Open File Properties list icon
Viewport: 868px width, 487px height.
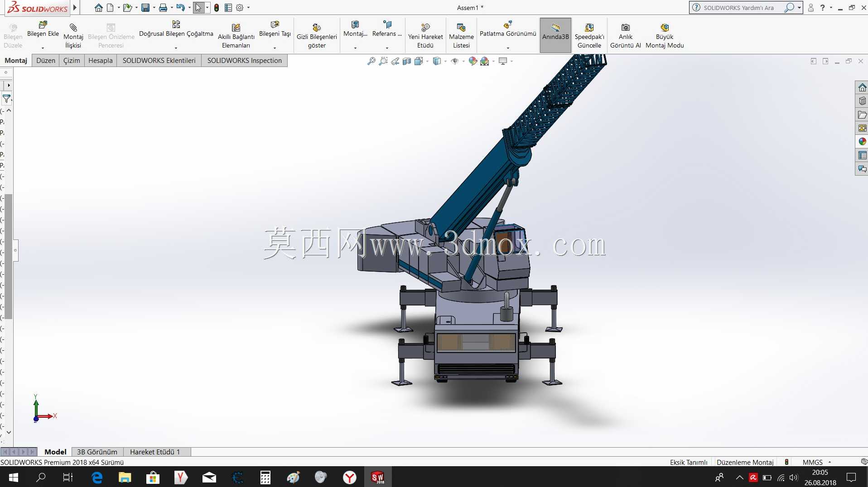228,8
